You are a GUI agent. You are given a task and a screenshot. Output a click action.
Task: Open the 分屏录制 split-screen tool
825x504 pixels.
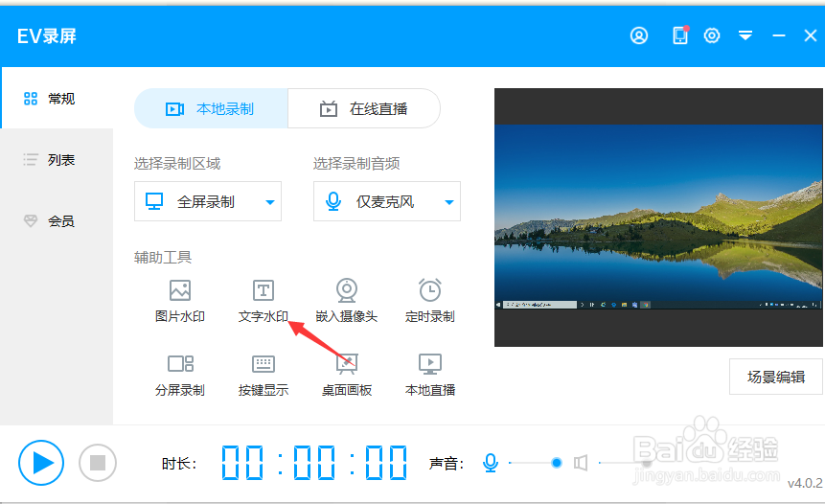[180, 375]
